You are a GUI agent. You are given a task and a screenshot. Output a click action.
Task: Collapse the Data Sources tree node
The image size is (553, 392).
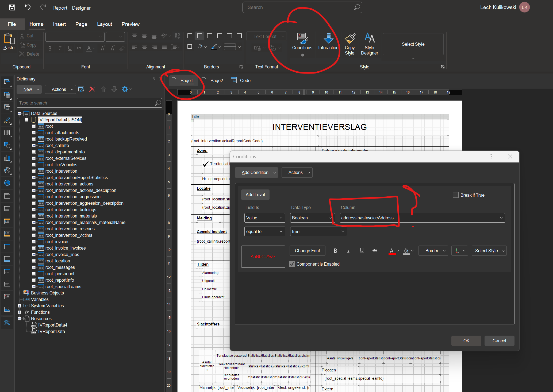click(20, 113)
